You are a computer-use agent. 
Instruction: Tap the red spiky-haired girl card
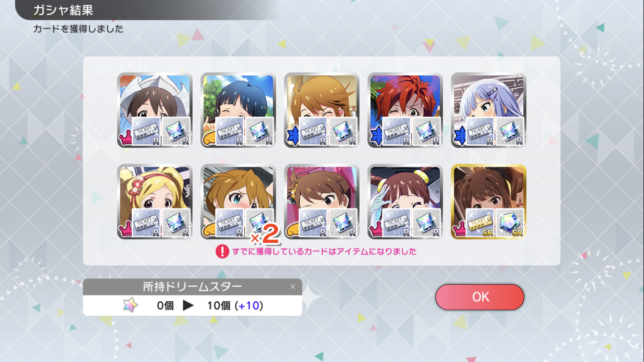405,110
